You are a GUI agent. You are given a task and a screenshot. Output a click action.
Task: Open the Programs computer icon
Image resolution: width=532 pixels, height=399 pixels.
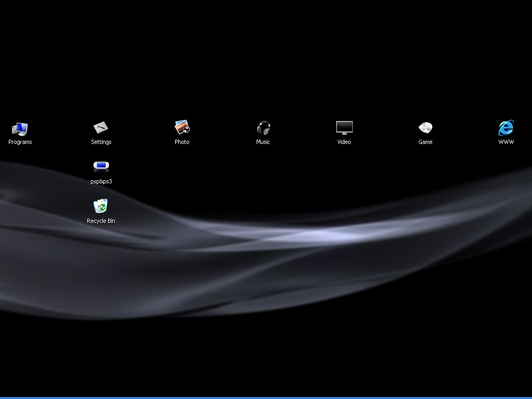(x=20, y=129)
